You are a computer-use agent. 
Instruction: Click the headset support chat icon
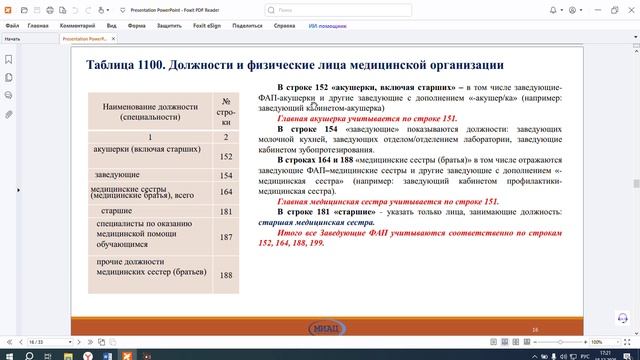pyautogui.click(x=622, y=318)
